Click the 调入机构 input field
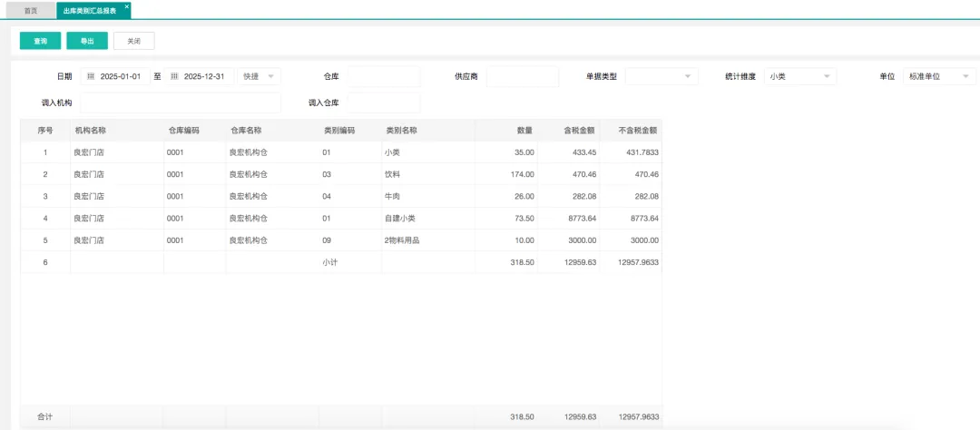The width and height of the screenshot is (980, 430). [181, 103]
